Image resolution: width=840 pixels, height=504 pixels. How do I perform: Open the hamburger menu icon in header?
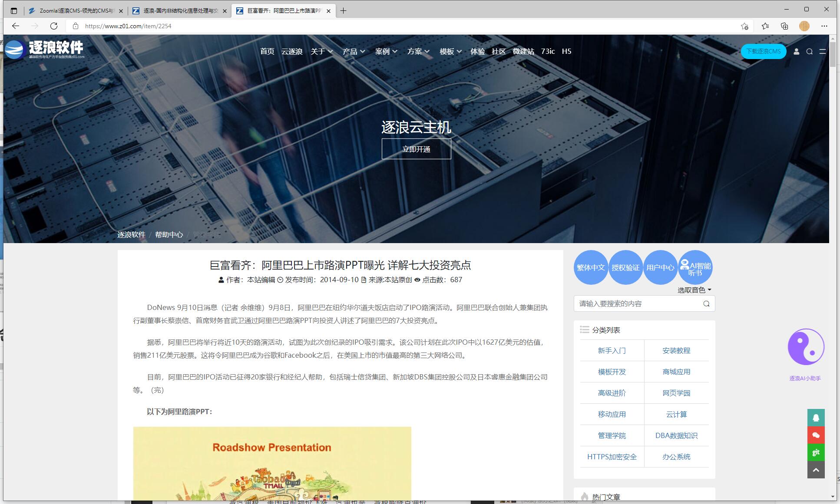click(x=822, y=51)
